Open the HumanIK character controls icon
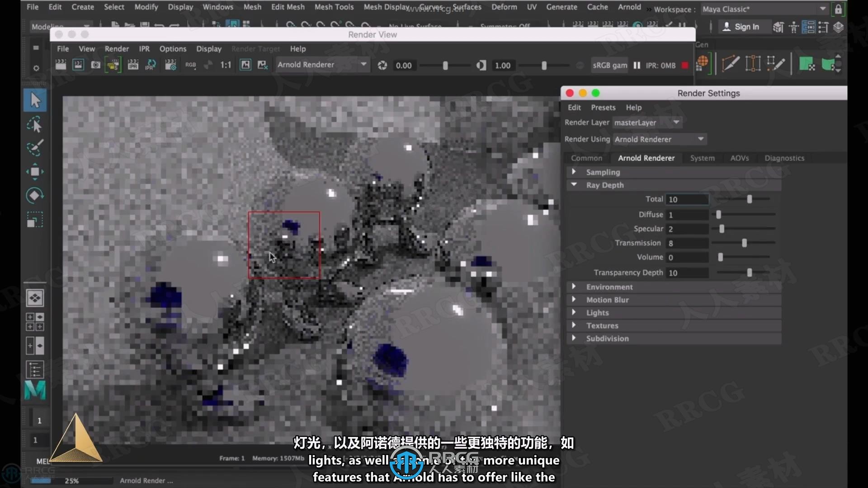Screen dimensions: 868x488 (x=793, y=27)
